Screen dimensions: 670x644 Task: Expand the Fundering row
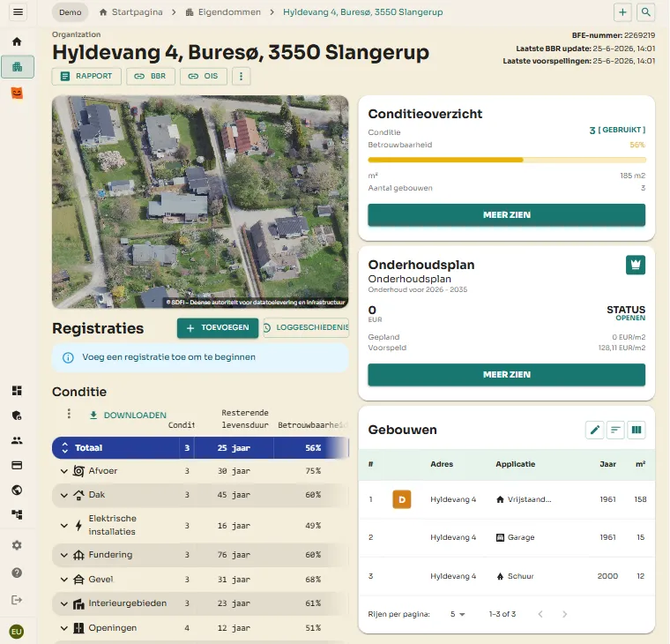(64, 555)
